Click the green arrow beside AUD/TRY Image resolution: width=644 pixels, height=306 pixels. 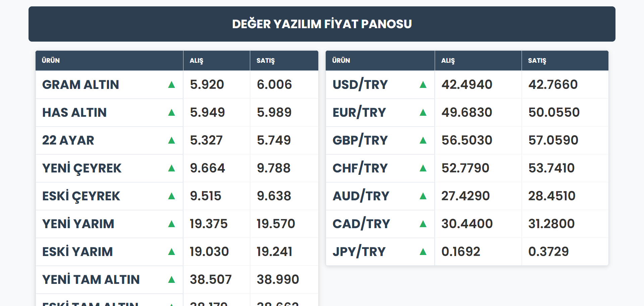(423, 196)
